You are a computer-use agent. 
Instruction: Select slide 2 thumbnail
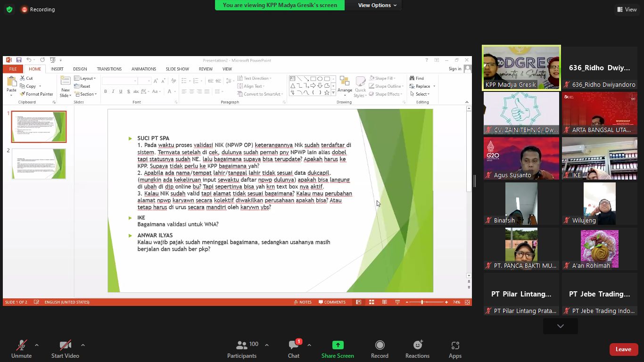39,164
